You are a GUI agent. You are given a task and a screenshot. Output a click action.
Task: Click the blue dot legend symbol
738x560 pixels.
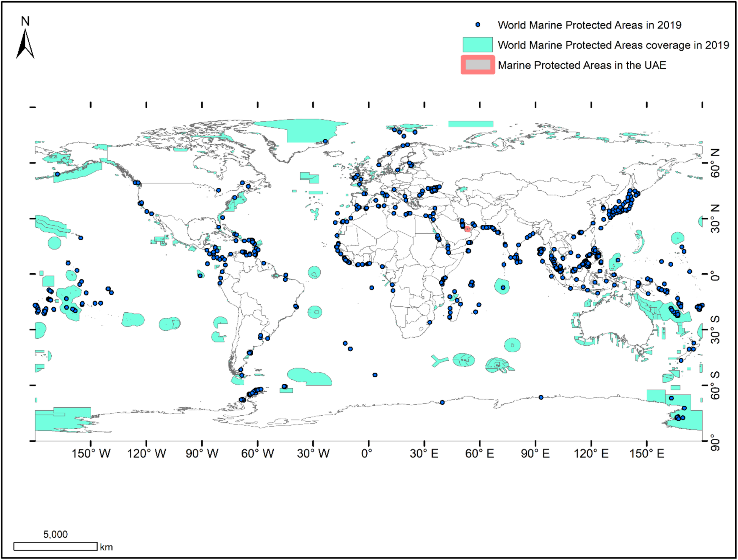click(478, 25)
